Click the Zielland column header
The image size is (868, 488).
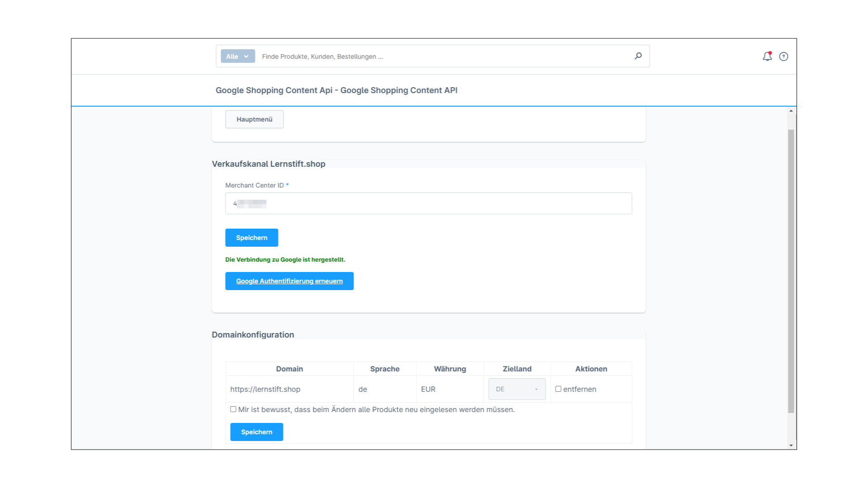coord(517,369)
